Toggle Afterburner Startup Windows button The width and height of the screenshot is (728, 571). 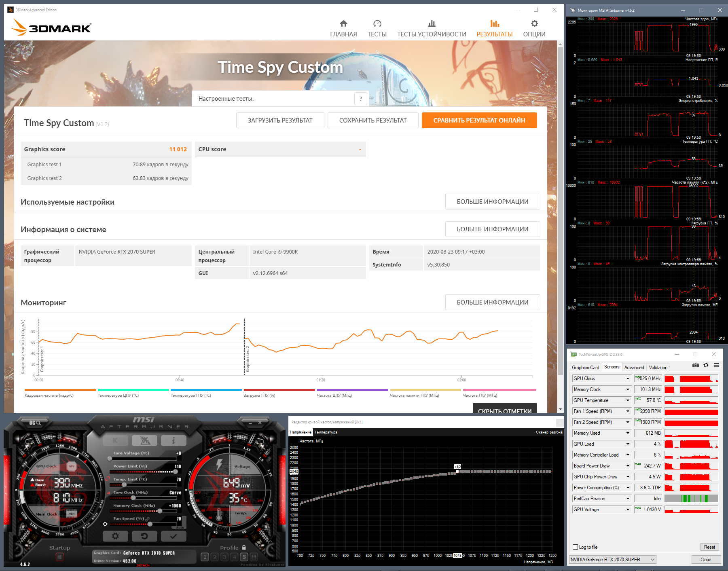pos(59,557)
